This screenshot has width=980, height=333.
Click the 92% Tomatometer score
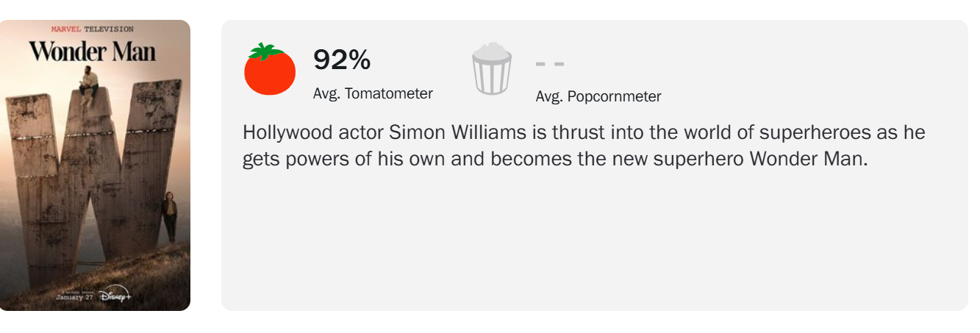click(342, 60)
